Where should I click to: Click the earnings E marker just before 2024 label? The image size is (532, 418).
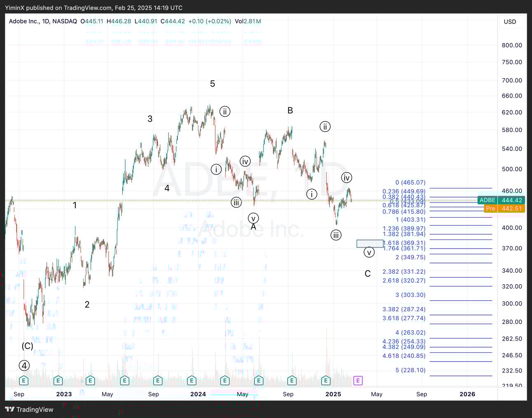(x=191, y=380)
